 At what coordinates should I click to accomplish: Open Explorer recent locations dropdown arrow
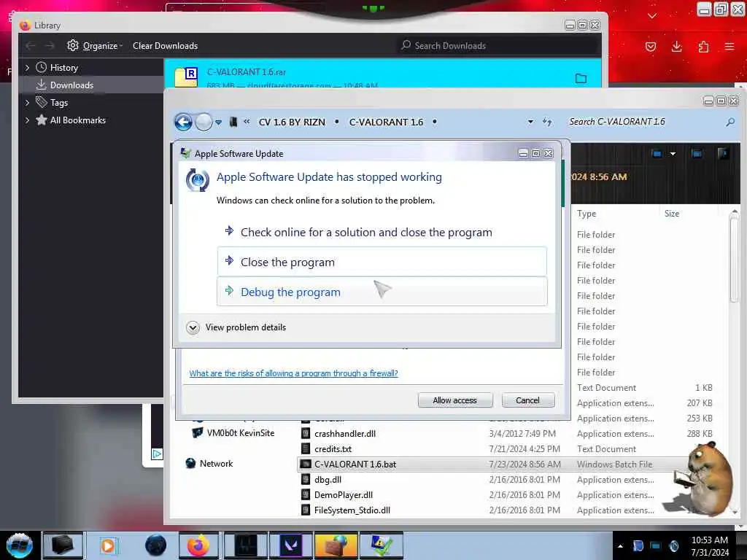click(218, 122)
